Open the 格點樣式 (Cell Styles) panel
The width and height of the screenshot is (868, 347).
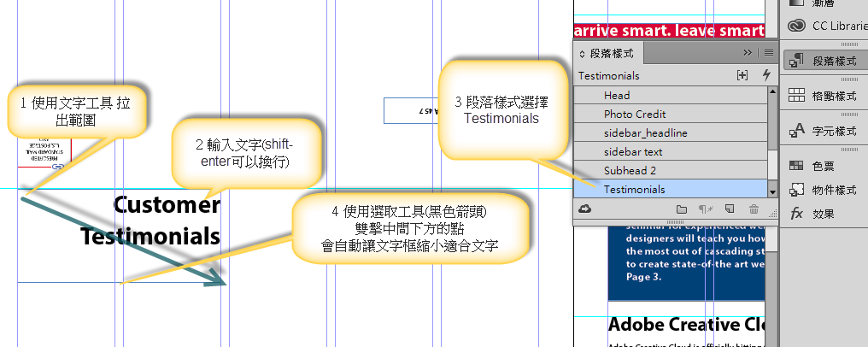(x=824, y=96)
